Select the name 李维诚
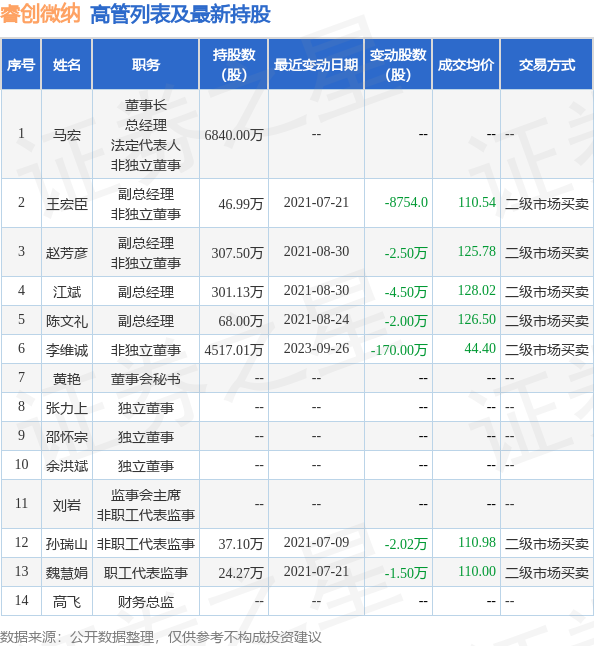The width and height of the screenshot is (594, 646). pyautogui.click(x=67, y=350)
